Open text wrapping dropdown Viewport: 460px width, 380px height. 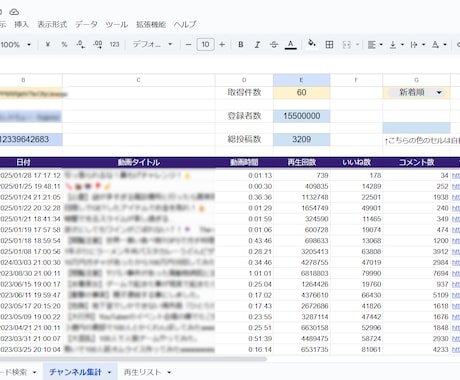click(417, 44)
